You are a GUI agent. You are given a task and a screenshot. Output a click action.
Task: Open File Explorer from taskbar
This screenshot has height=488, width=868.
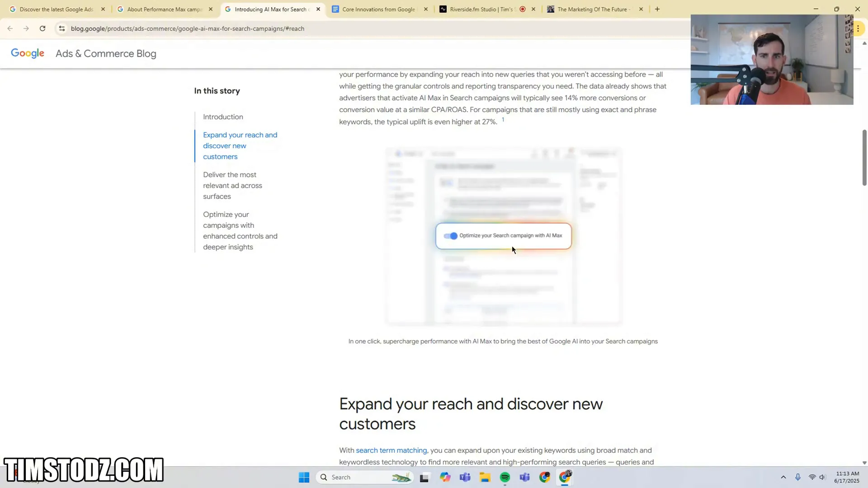pos(485,477)
